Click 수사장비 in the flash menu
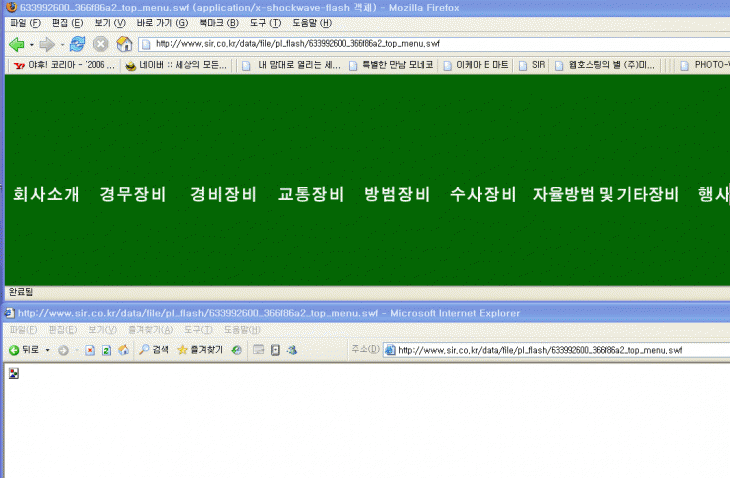The height and width of the screenshot is (478, 730). (483, 195)
